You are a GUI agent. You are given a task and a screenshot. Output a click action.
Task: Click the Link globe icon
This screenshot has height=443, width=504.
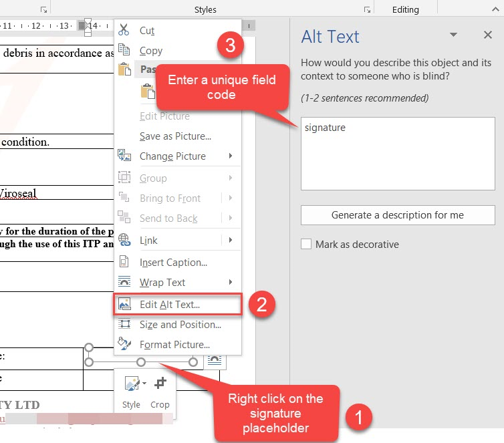click(124, 240)
